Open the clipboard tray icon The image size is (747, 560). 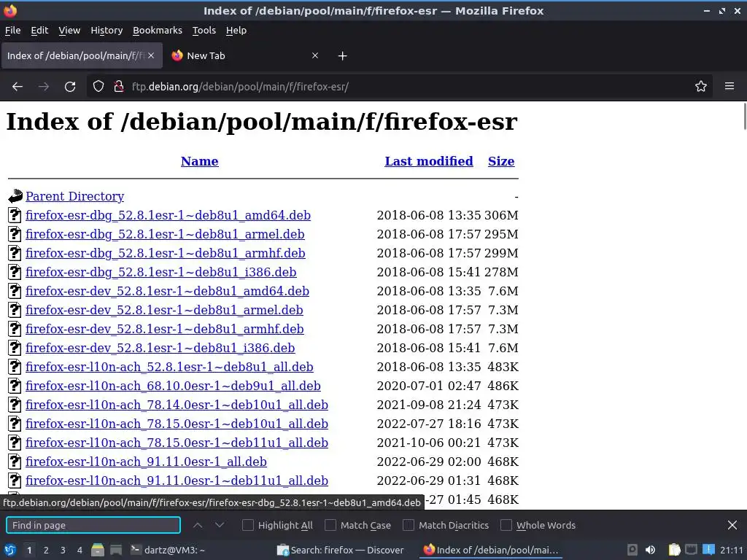pos(674,550)
